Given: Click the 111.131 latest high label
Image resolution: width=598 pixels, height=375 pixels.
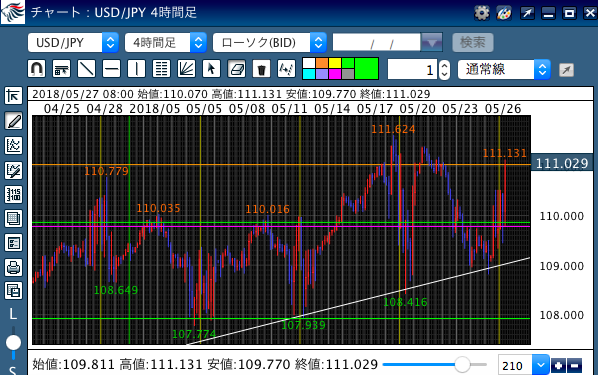Looking at the screenshot, I should pyautogui.click(x=505, y=153).
